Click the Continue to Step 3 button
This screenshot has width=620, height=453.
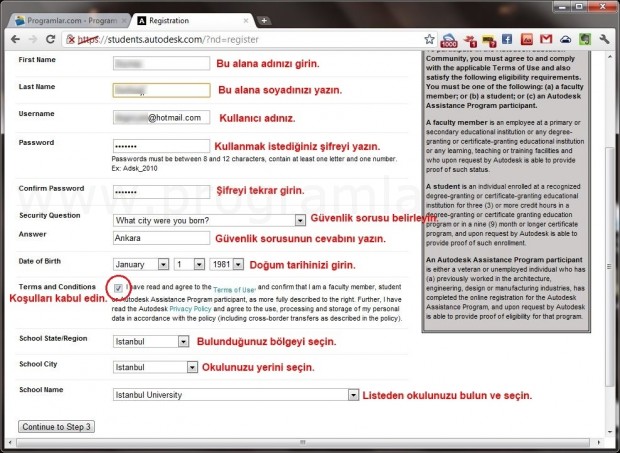click(56, 427)
